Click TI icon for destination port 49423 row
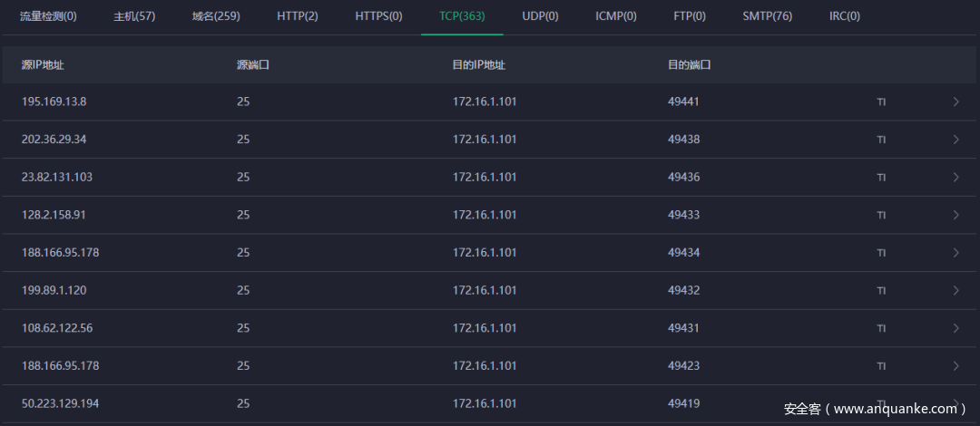The height and width of the screenshot is (426, 980). 881,366
